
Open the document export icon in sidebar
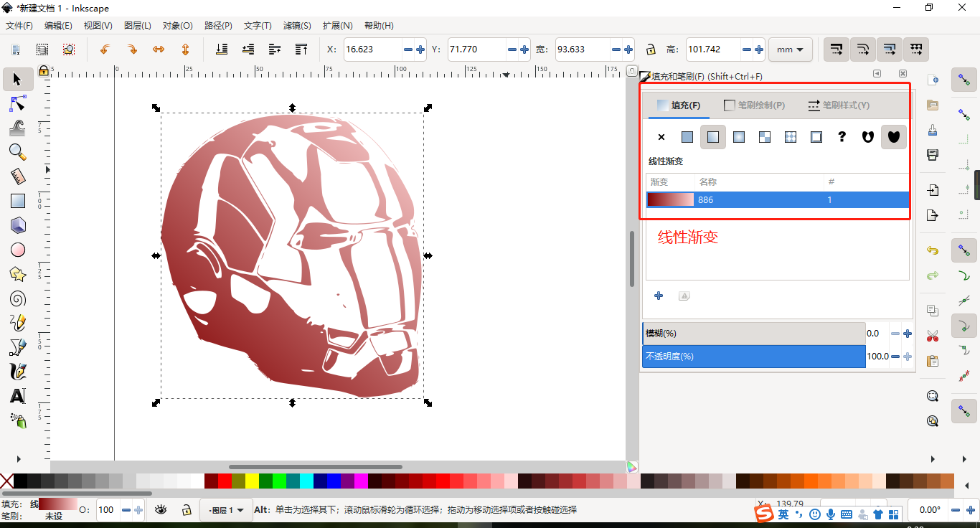(x=932, y=214)
